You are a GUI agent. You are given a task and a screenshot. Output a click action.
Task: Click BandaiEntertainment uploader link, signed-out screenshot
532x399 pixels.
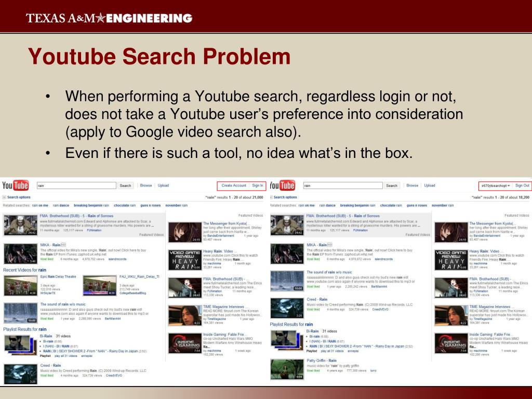pos(220,236)
